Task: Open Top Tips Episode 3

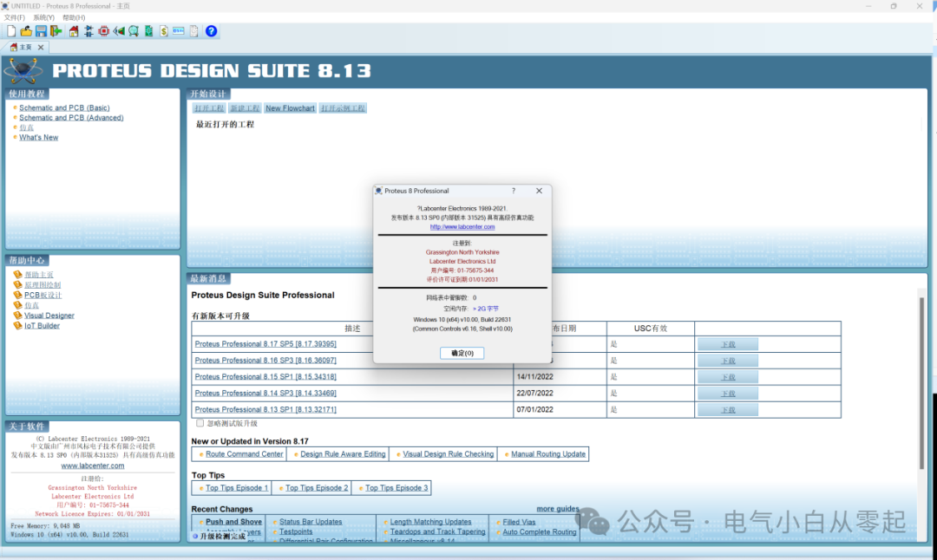Action: point(396,488)
